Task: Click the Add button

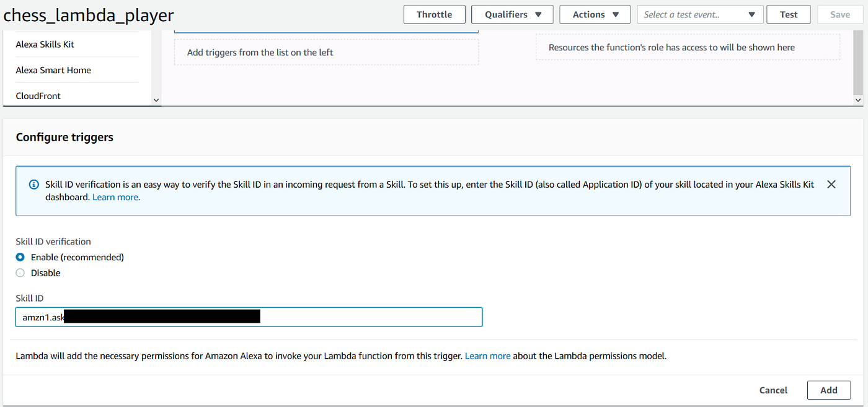Action: point(828,390)
